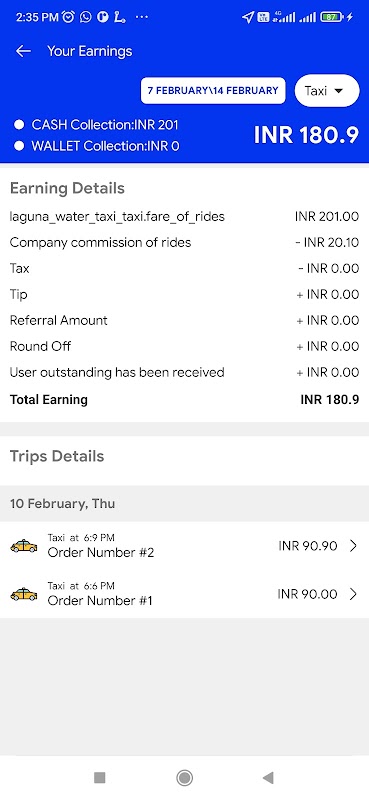Expand Order Number #1 chevron
Image resolution: width=369 pixels, height=800 pixels.
pos(353,594)
